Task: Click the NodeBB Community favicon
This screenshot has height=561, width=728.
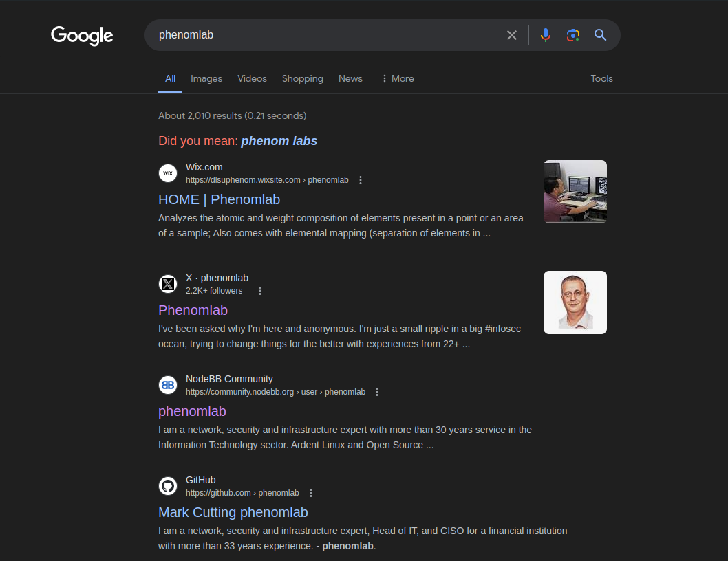Action: pyautogui.click(x=168, y=385)
